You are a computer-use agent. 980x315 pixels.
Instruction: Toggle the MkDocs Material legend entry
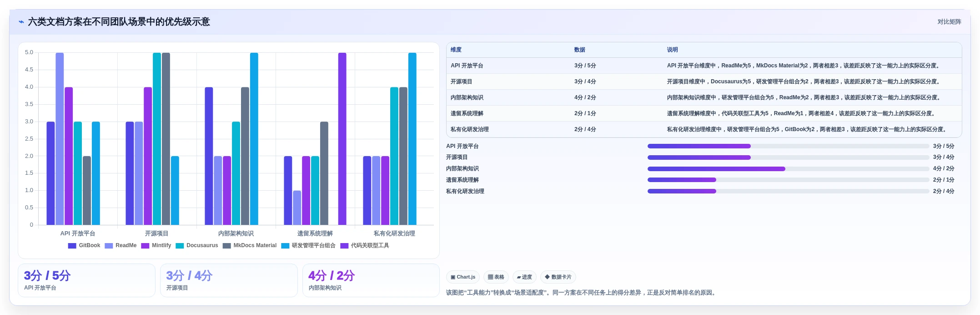[250, 246]
